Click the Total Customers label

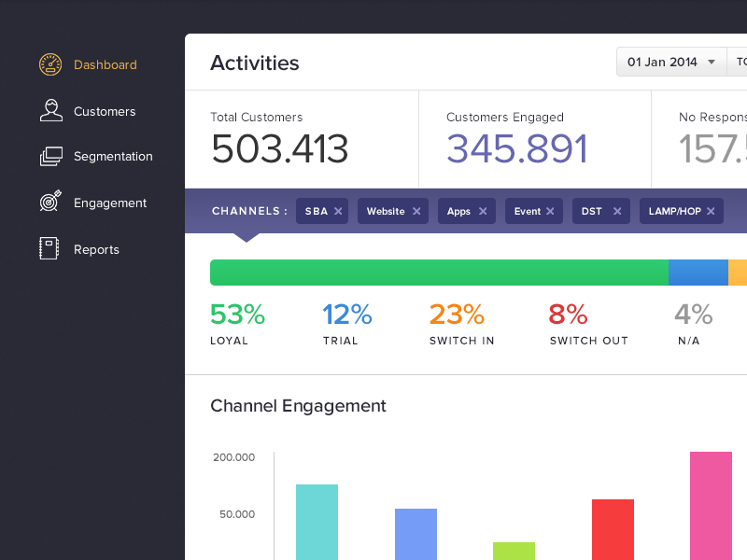tap(256, 118)
